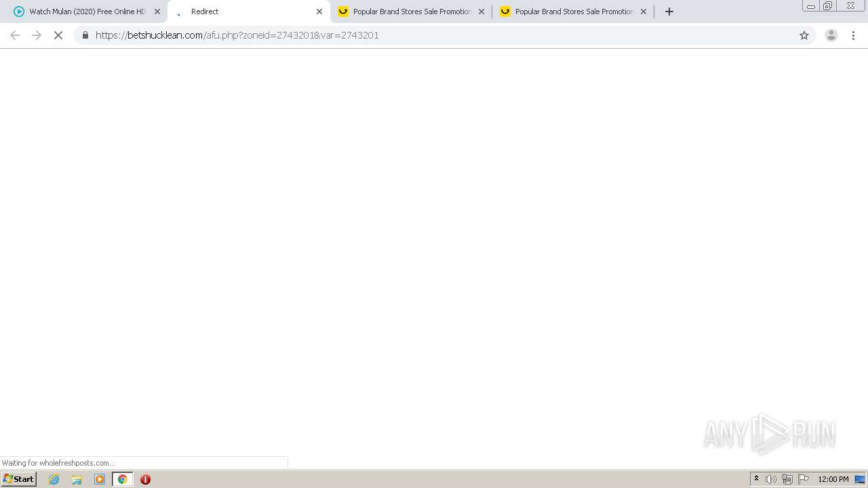Open the network connection tray icon

[787, 479]
